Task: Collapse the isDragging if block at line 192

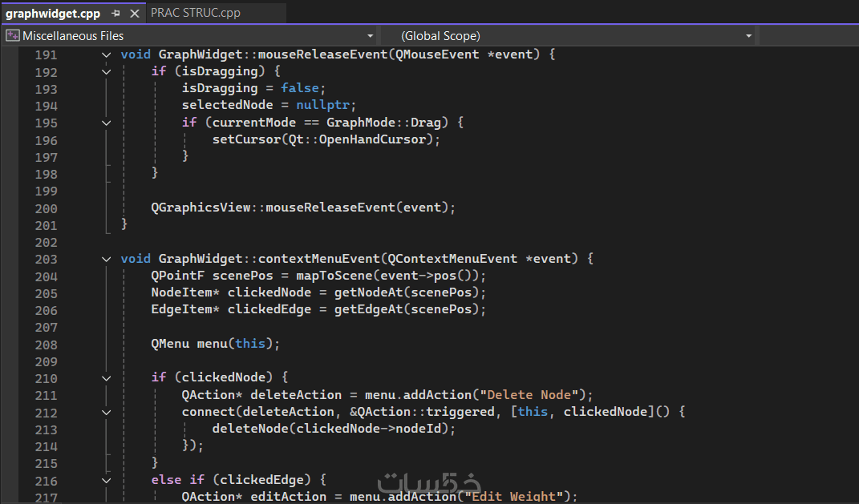Action: [x=107, y=71]
